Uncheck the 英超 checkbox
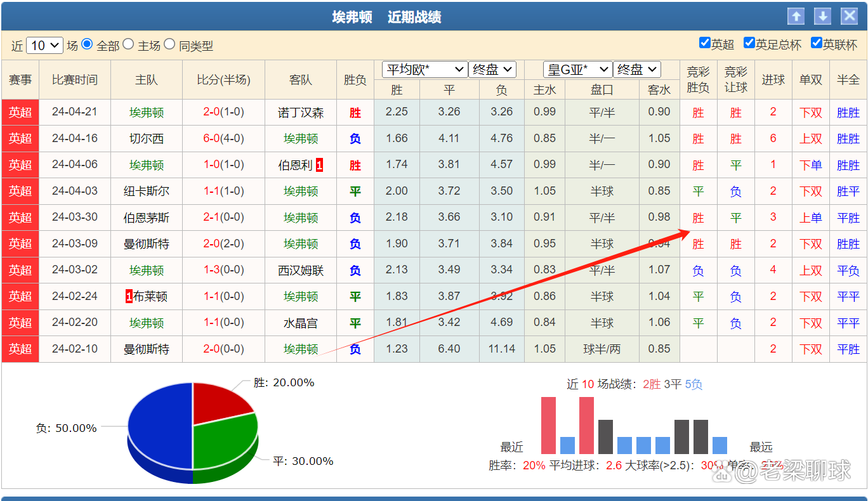Image resolution: width=868 pixels, height=501 pixels. pyautogui.click(x=704, y=43)
